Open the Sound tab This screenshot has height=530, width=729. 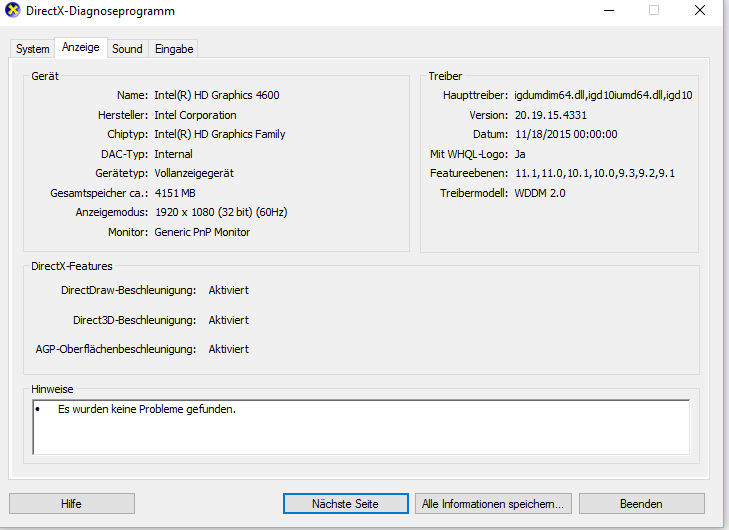pyautogui.click(x=127, y=49)
